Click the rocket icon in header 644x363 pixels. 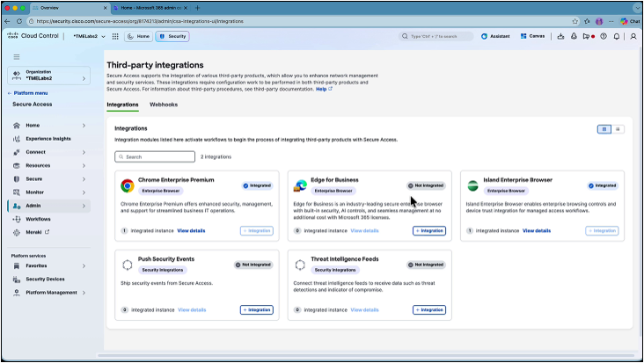click(x=574, y=37)
